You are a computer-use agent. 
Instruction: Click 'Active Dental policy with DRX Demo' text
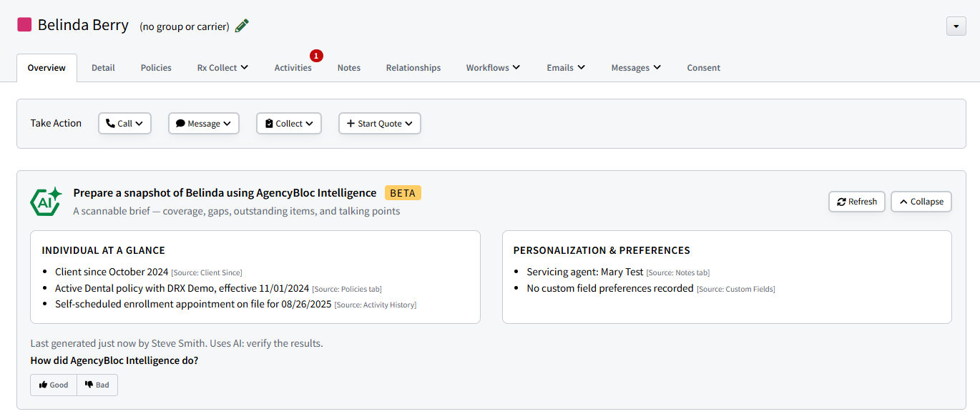(x=182, y=288)
